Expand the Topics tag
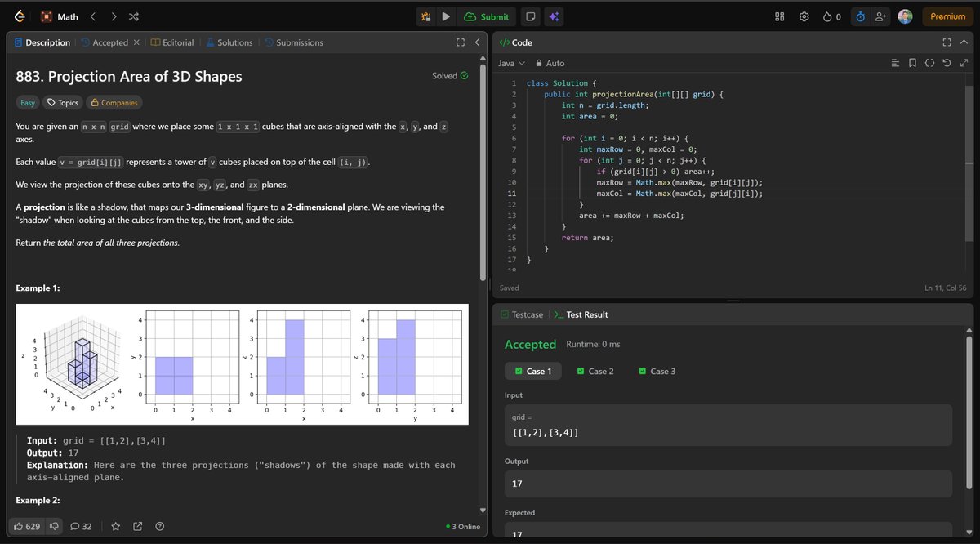Image resolution: width=980 pixels, height=544 pixels. 63,103
